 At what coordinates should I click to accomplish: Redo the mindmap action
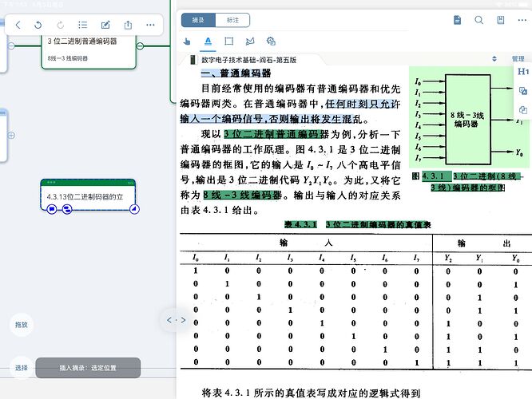coord(61,25)
